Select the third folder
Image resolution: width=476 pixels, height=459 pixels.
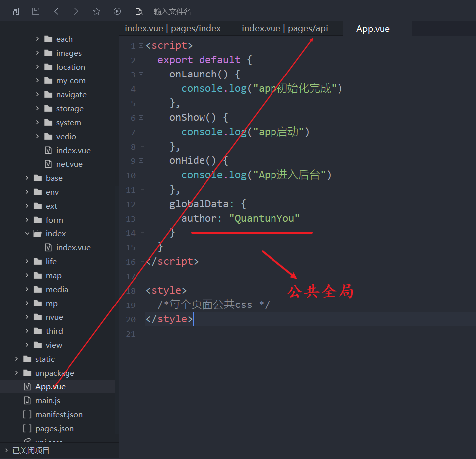pyautogui.click(x=54, y=331)
